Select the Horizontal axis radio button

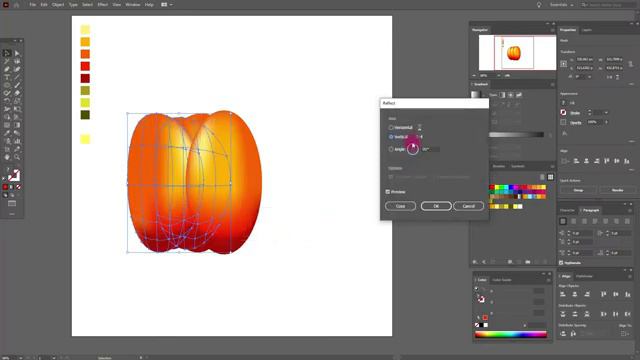(391, 128)
